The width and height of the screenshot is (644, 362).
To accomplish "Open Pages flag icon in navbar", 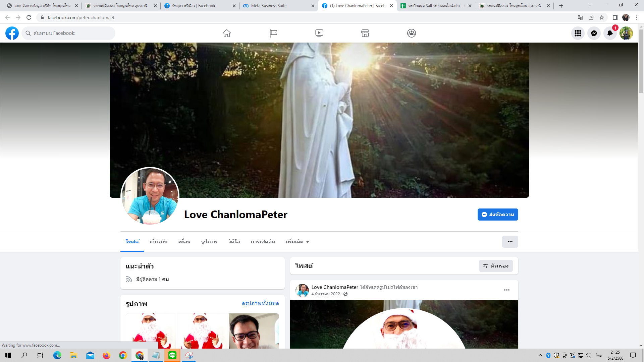I will (273, 33).
